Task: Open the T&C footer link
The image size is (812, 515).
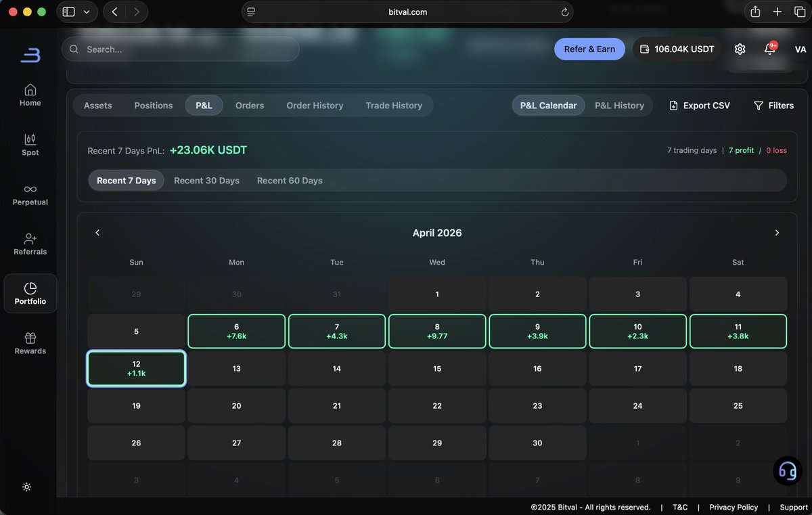Action: (680, 508)
